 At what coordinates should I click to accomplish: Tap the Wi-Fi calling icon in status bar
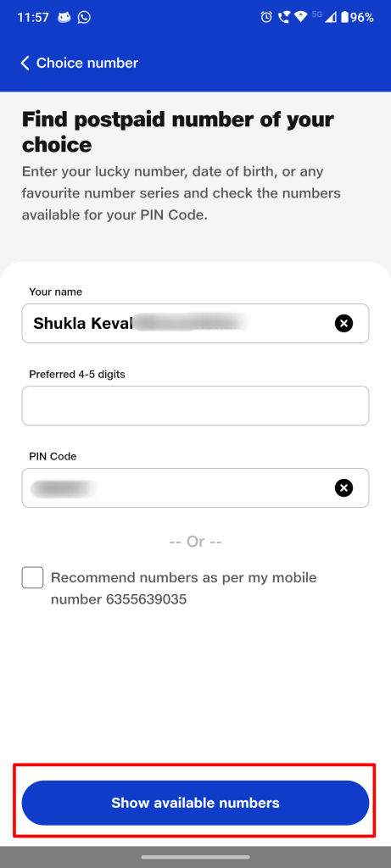point(283,17)
